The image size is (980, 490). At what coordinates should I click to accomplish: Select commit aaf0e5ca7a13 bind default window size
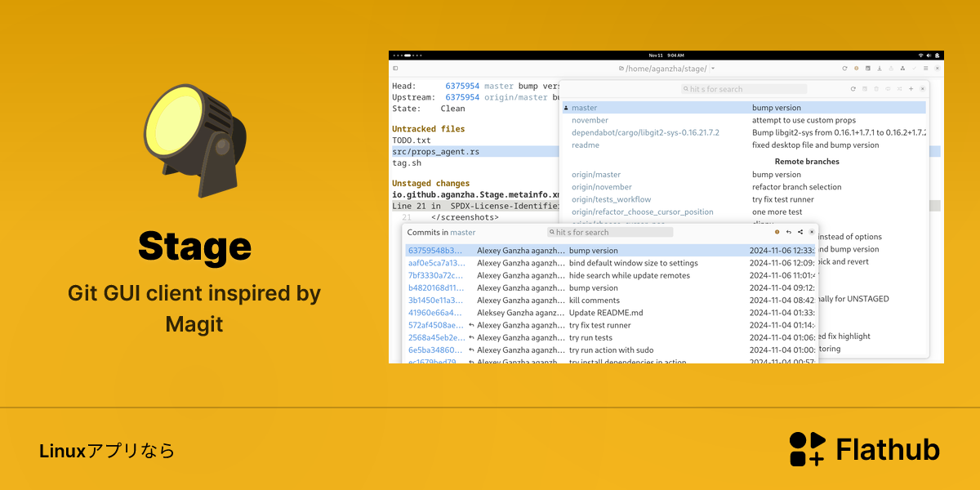click(610, 263)
